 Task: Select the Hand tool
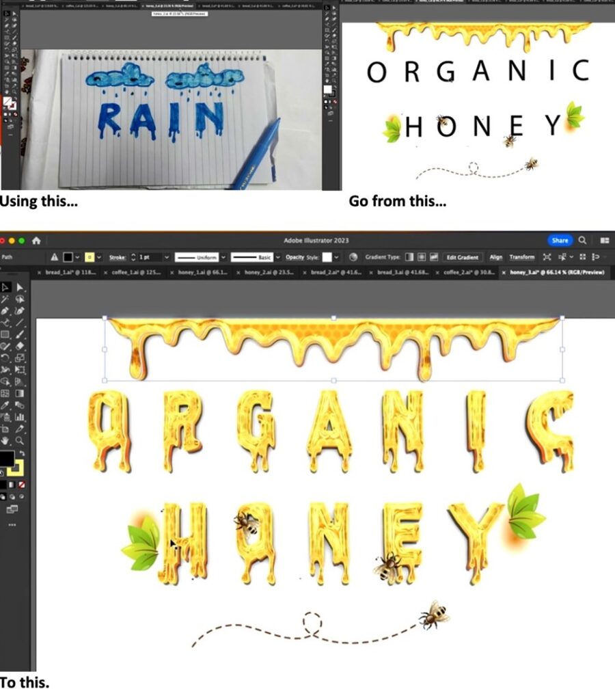[x=5, y=441]
